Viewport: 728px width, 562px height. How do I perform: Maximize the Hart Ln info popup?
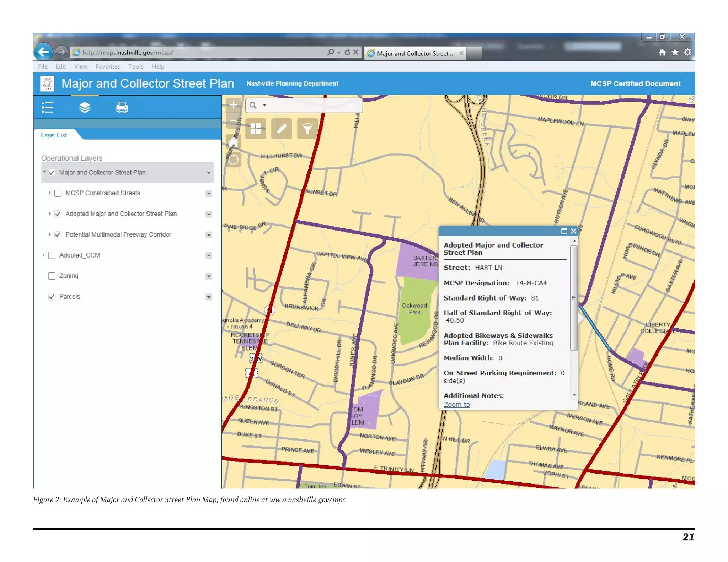tap(564, 231)
